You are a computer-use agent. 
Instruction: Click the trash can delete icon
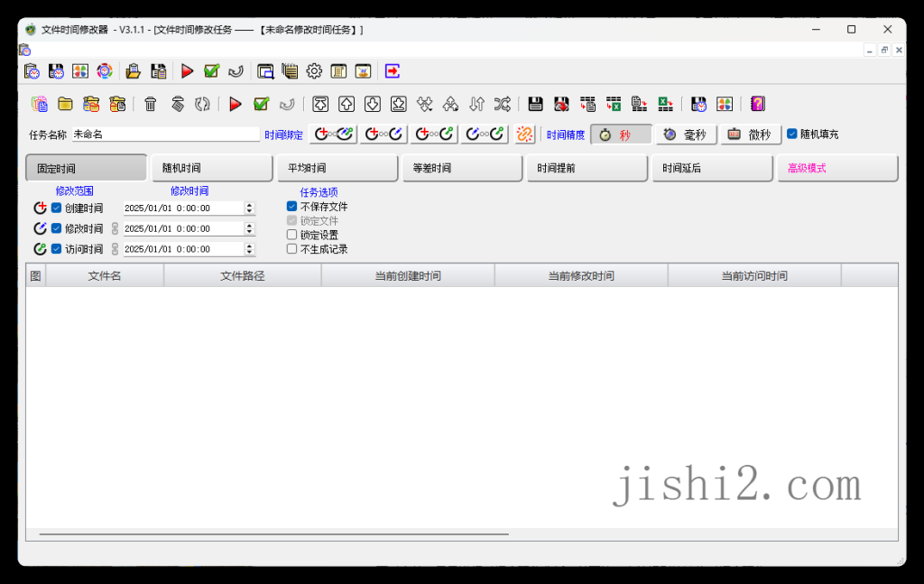151,105
